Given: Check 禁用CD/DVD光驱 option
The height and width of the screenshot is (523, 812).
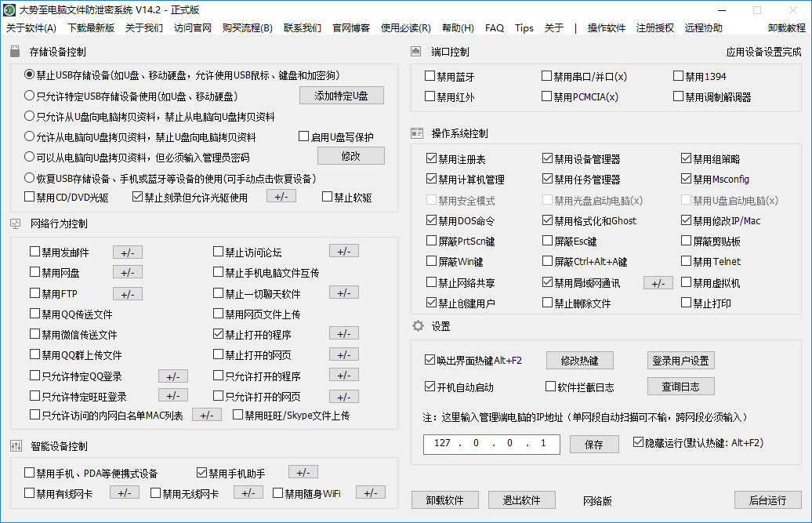Looking at the screenshot, I should [x=29, y=196].
